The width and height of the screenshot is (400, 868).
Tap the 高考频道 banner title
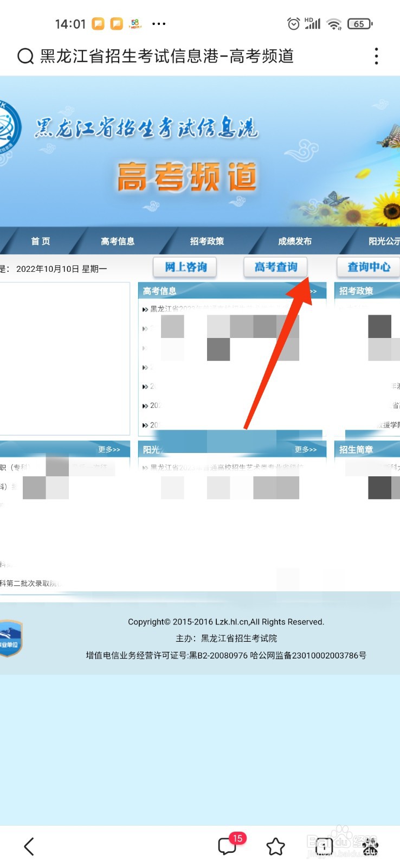187,177
